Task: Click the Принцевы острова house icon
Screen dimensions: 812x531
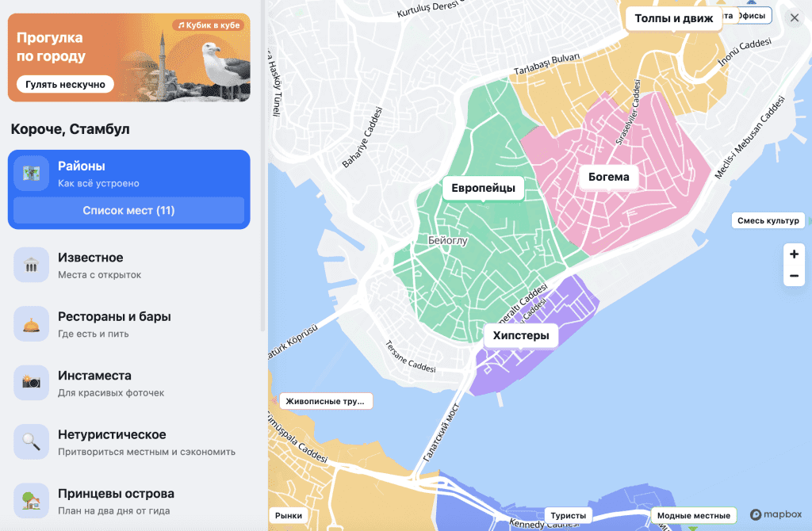Action: [32, 500]
